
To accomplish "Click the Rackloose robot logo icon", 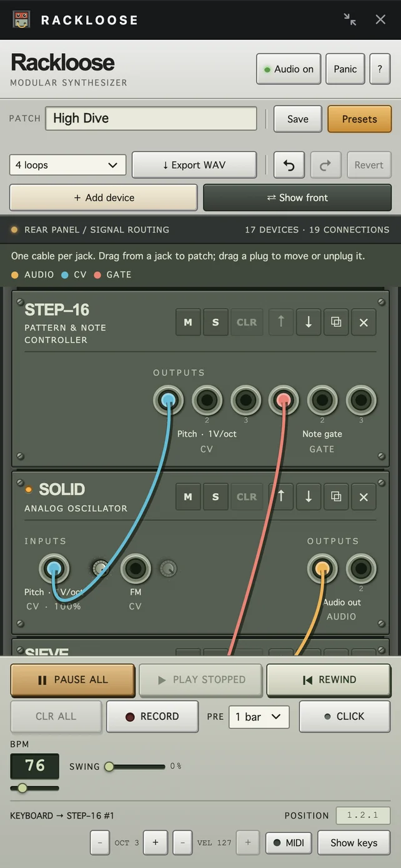I will tap(21, 19).
